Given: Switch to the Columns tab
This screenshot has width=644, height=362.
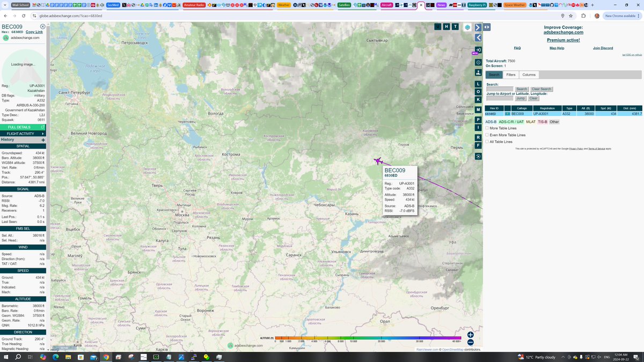Looking at the screenshot, I should point(529,75).
